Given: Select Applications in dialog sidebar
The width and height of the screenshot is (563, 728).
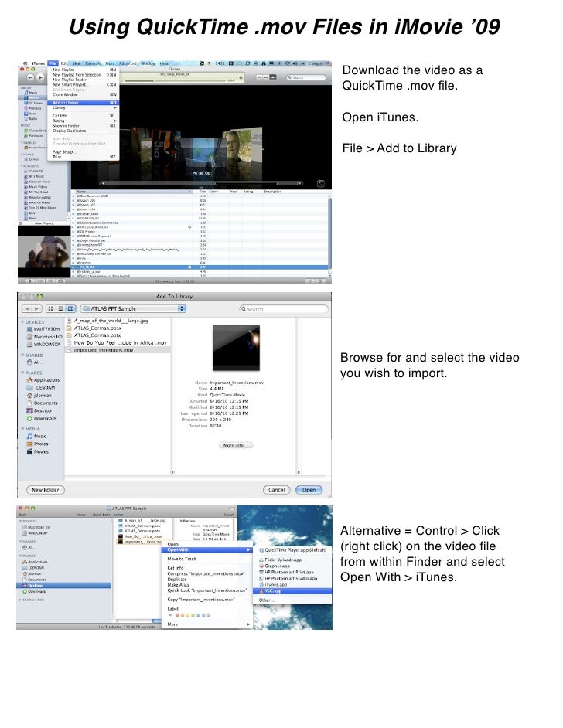Looking at the screenshot, I should [43, 379].
